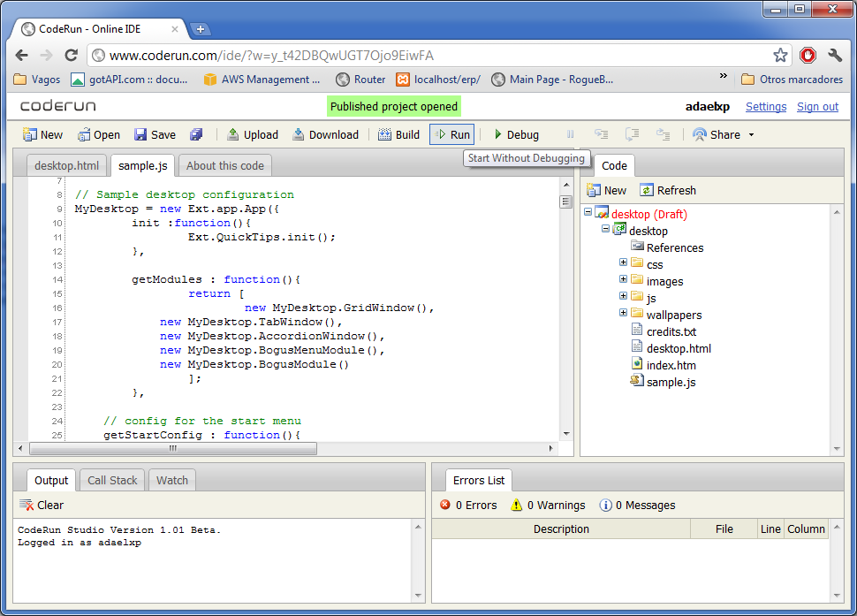Click the Step Over debug icon
Screen dimensions: 857x616
(x=633, y=134)
